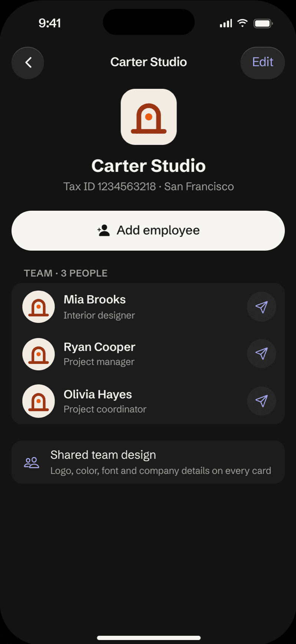Tap the battery status icon
The height and width of the screenshot is (644, 296).
tap(263, 24)
